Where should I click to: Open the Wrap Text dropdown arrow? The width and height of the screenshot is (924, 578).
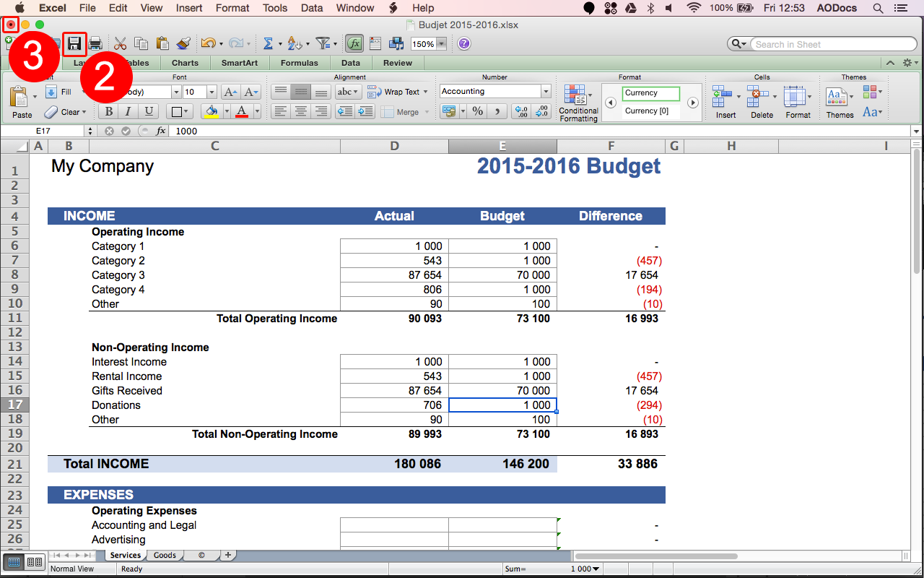point(425,92)
